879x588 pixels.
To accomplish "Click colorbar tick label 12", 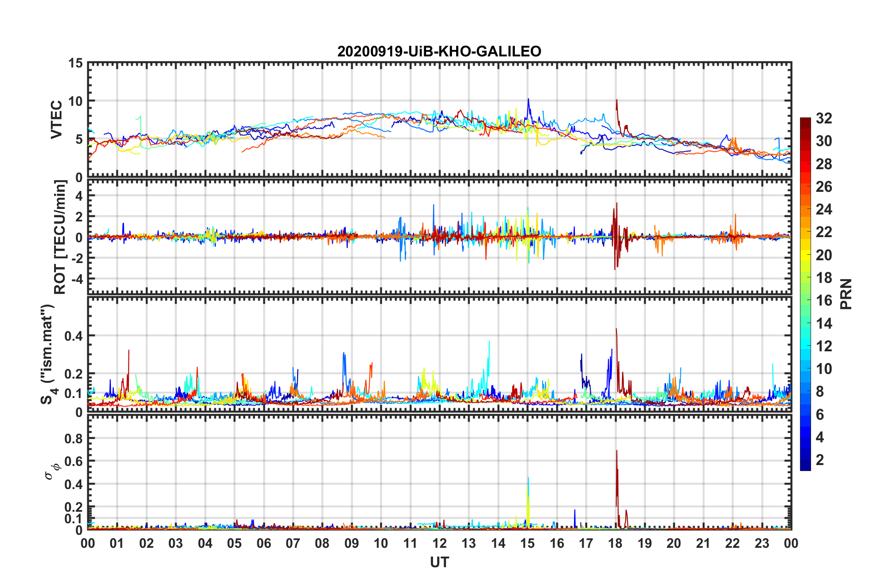I will pyautogui.click(x=824, y=346).
